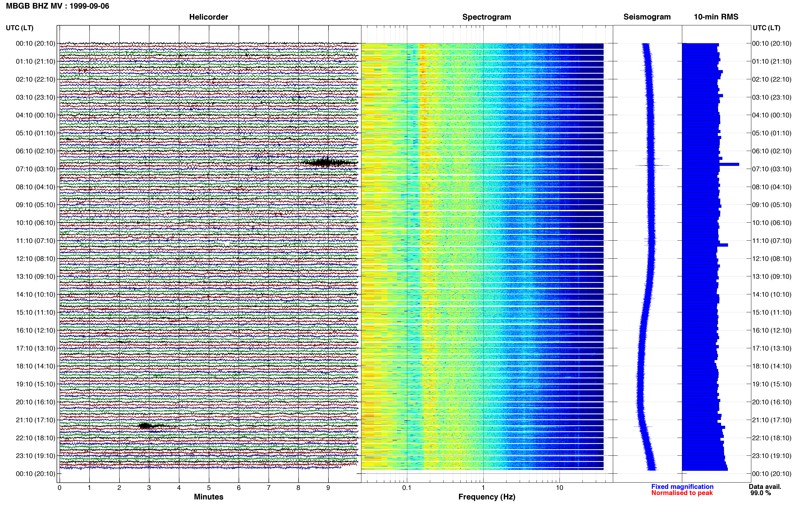Select the '10-min RMS' panel heading
This screenshot has width=812, height=508.
[x=716, y=17]
